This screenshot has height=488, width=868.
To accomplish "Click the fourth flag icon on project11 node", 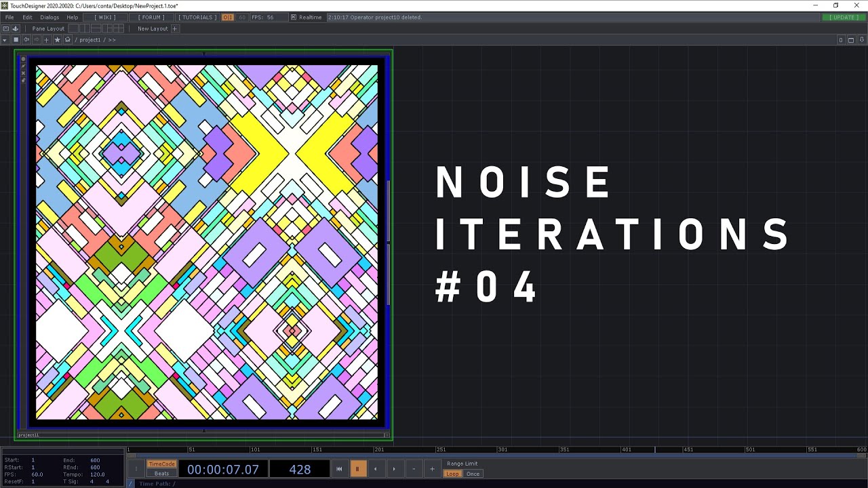I will pyautogui.click(x=23, y=80).
